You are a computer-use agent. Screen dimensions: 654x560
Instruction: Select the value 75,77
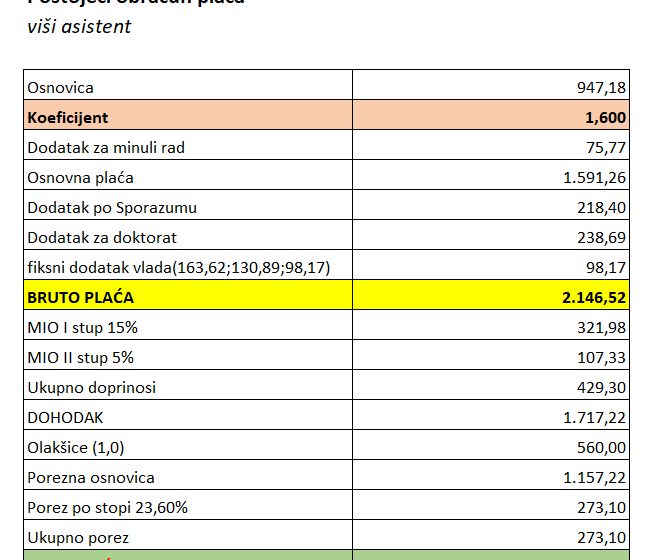606,148
